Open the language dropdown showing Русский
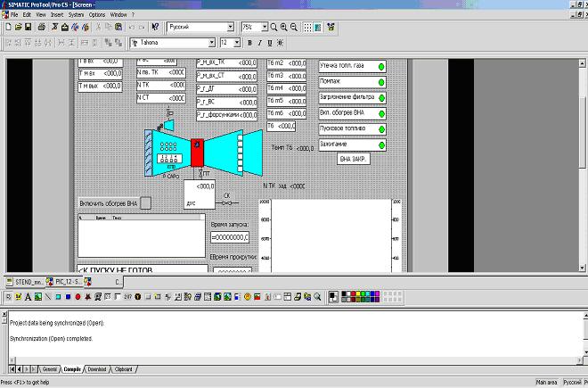588x388 pixels. coord(230,28)
